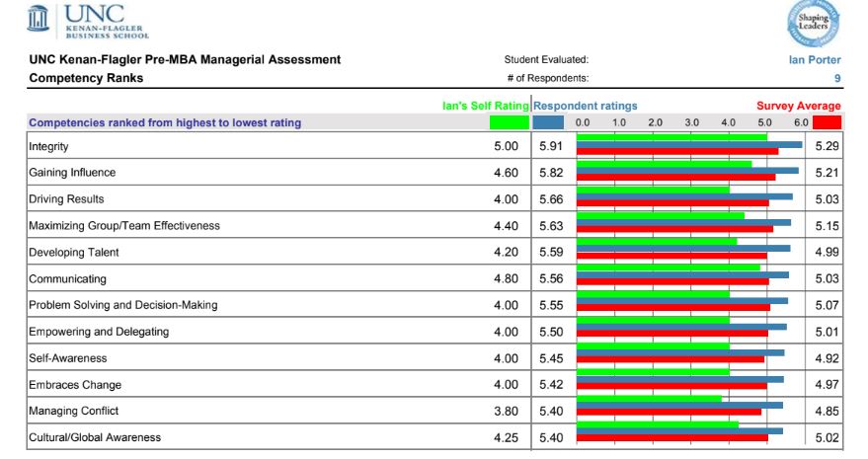Click the red Survey Average legend swatch
The height and width of the screenshot is (459, 868).
(827, 122)
